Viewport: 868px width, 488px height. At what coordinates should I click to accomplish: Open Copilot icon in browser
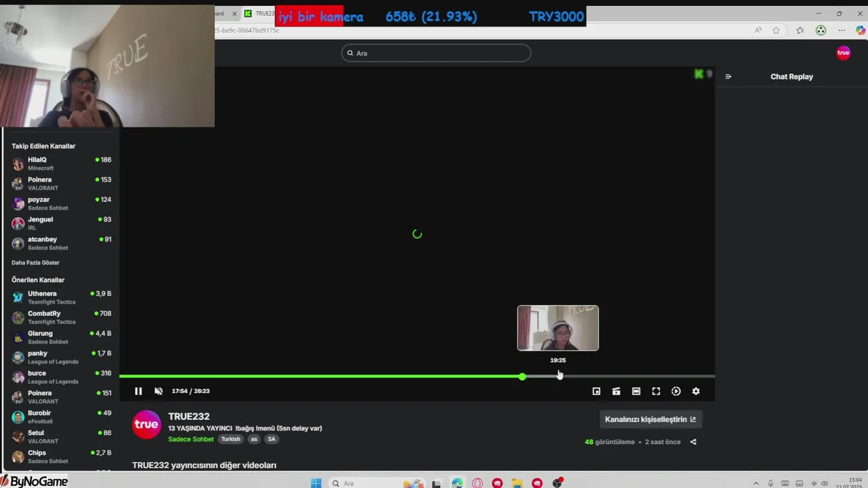tap(861, 30)
